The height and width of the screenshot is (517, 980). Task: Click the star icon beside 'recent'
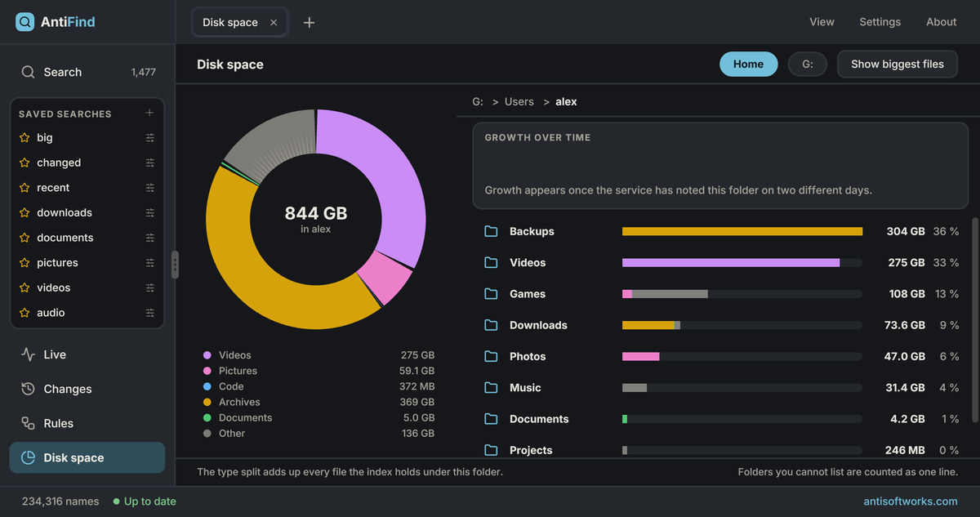click(x=24, y=188)
